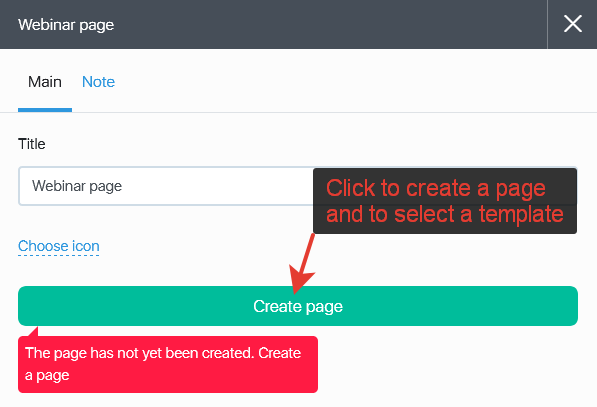Click the red page-not-created error message
The width and height of the screenshot is (597, 407).
click(x=168, y=364)
